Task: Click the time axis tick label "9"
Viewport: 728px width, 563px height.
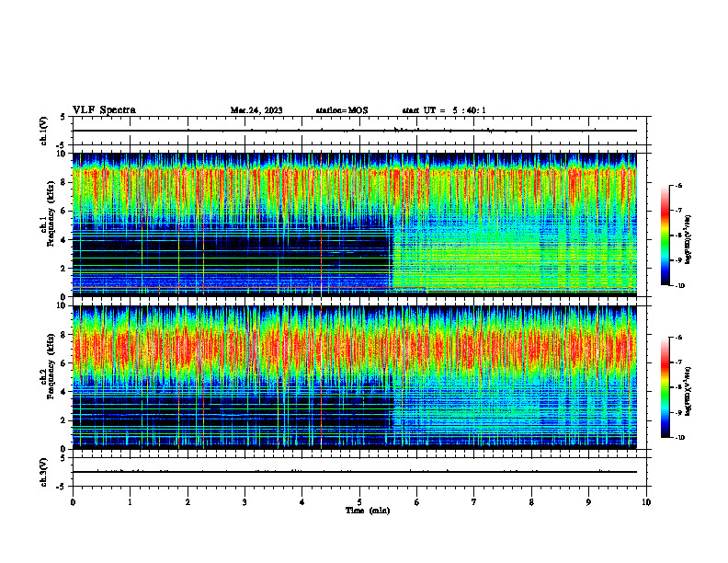Action: tap(588, 502)
